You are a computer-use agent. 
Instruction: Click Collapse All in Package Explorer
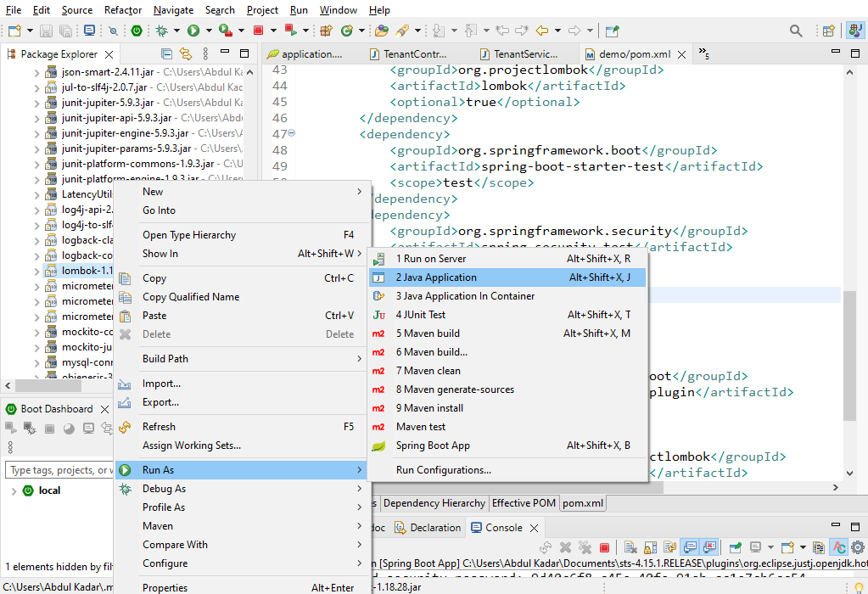coord(166,53)
